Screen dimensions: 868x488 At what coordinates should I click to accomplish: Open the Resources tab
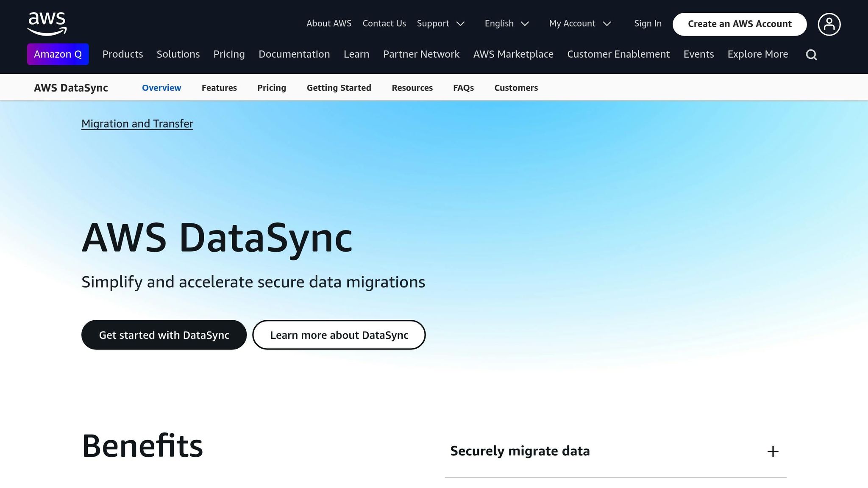click(x=412, y=88)
